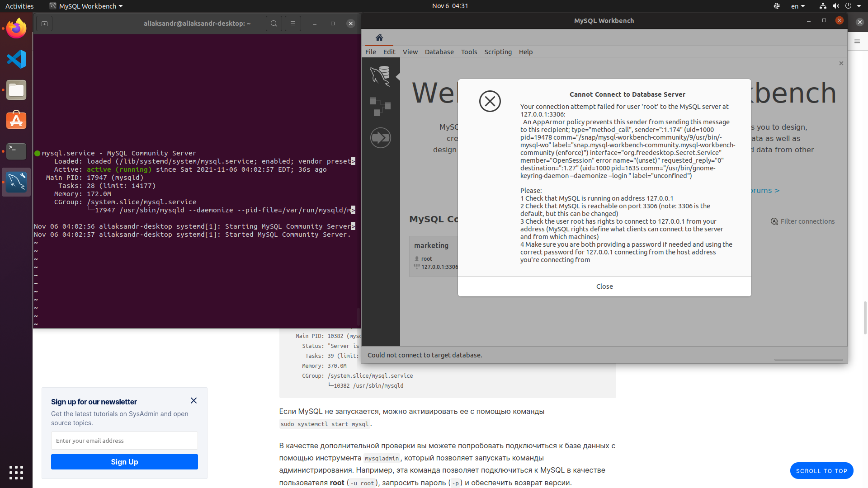The image size is (868, 488).
Task: Open the MySQL connections sidebar view
Action: [380, 76]
